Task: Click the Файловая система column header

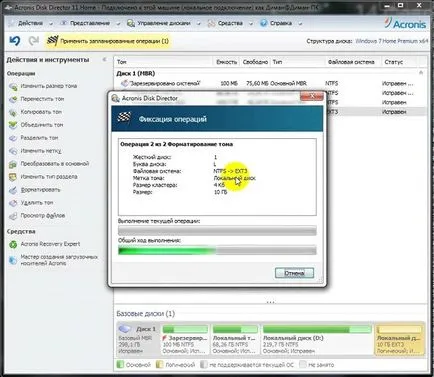Action: pyautogui.click(x=353, y=62)
